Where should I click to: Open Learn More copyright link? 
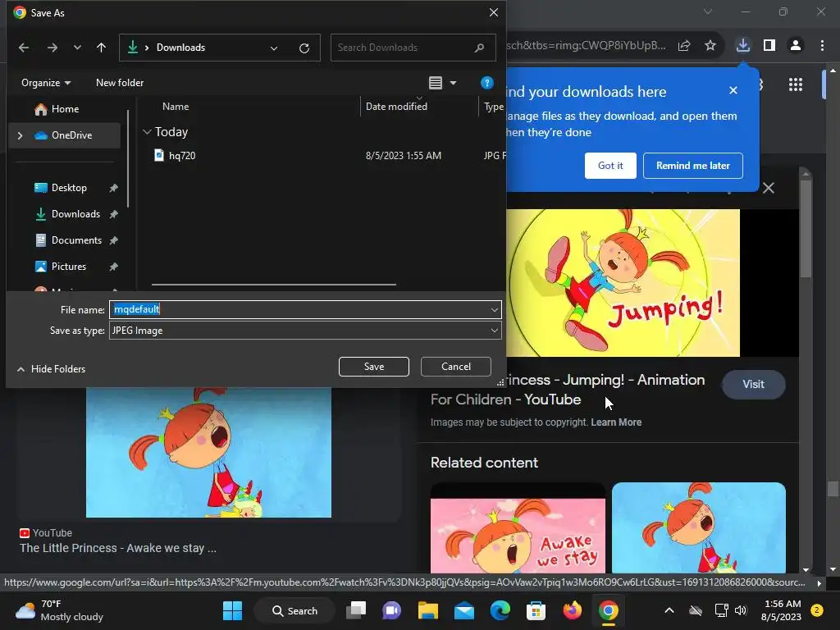point(616,422)
